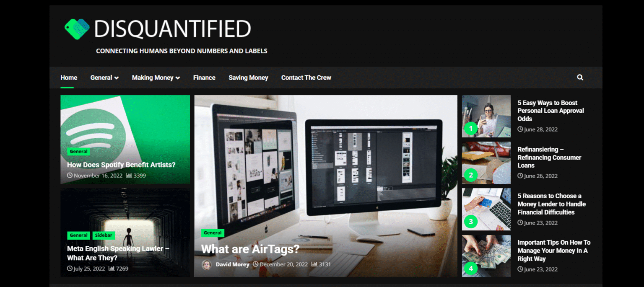Click David Morey's author avatar
This screenshot has width=644, height=287.
(206, 264)
